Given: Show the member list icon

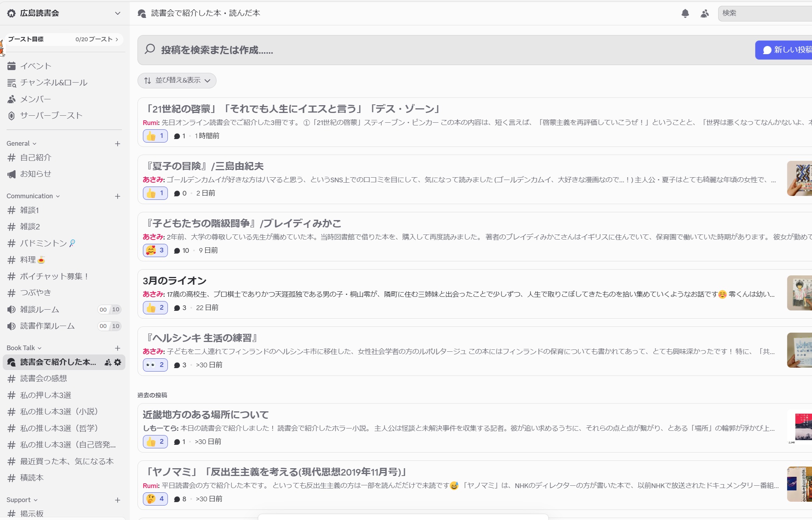Looking at the screenshot, I should (x=705, y=14).
